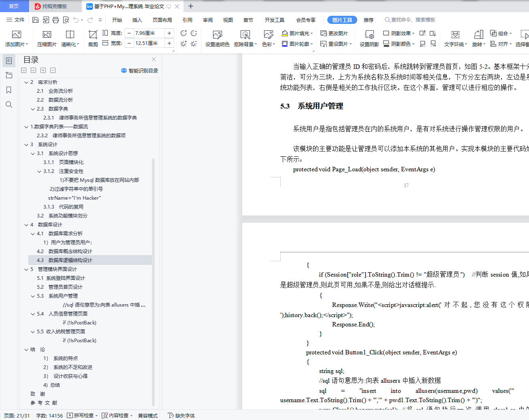Decrease picture contrast with the top-row circle-minus icon
The width and height of the screenshot is (529, 420).
[x=194, y=33]
